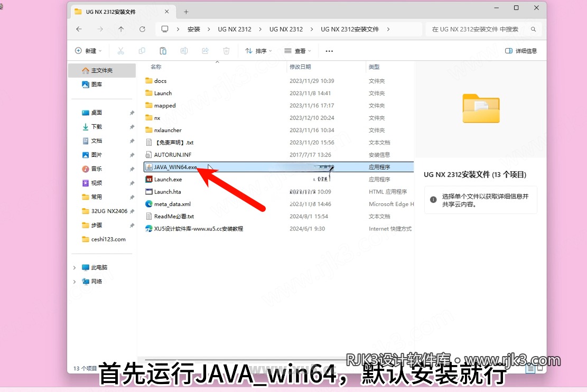Unpin 桌面 using its pin icon
587x392 pixels.
(132, 113)
